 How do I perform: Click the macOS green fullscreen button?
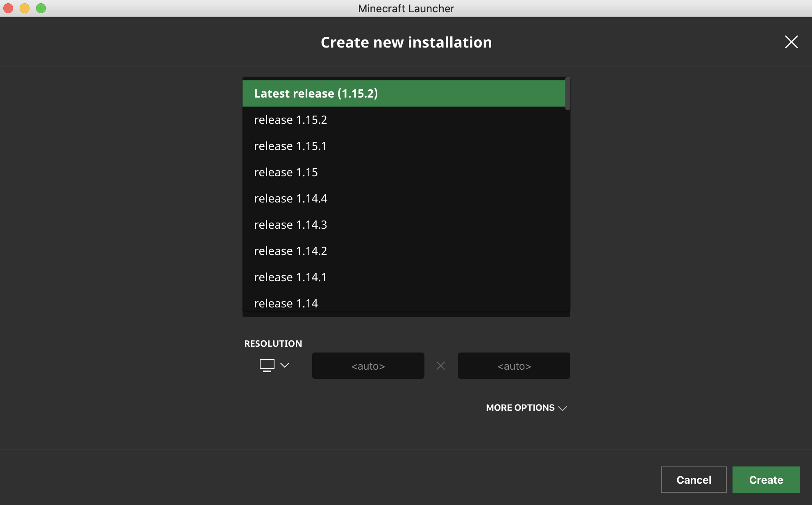41,8
